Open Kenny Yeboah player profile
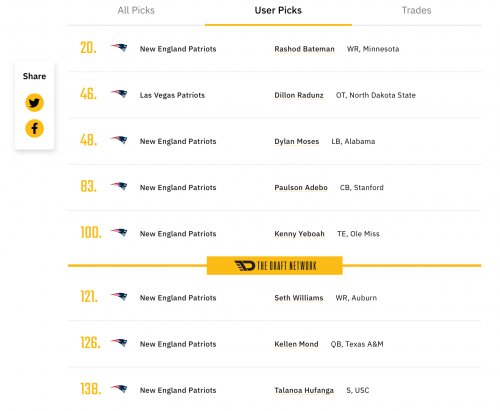The width and height of the screenshot is (500, 411). click(299, 234)
